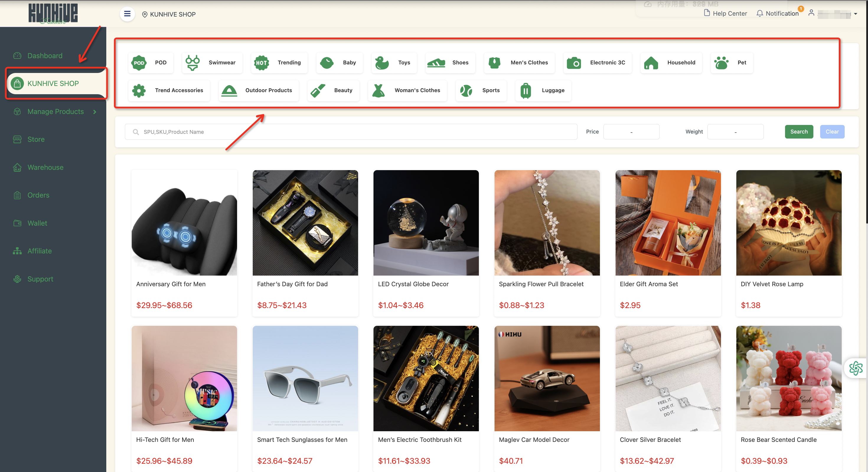Open the Wallet sidebar menu item
Screen dimensions: 868x472
pyautogui.click(x=37, y=223)
